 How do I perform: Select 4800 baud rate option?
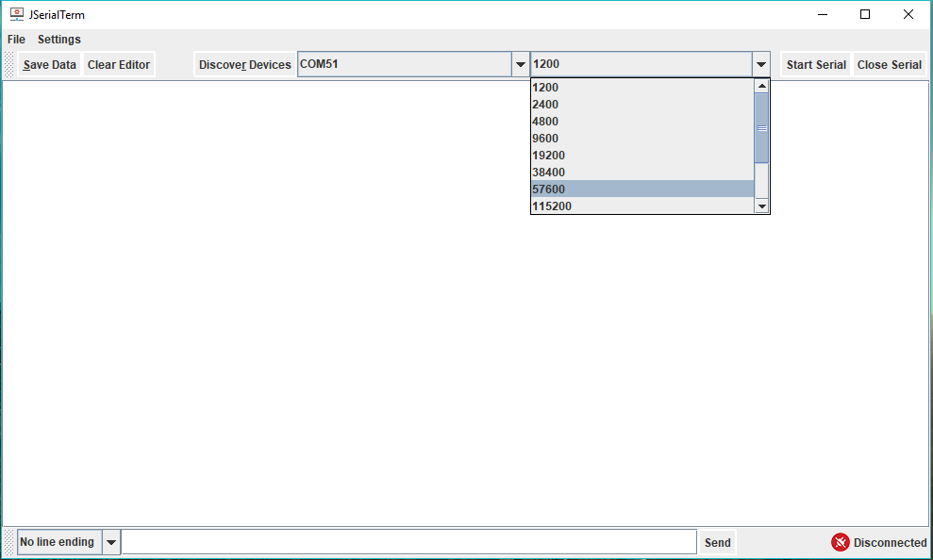(x=642, y=122)
